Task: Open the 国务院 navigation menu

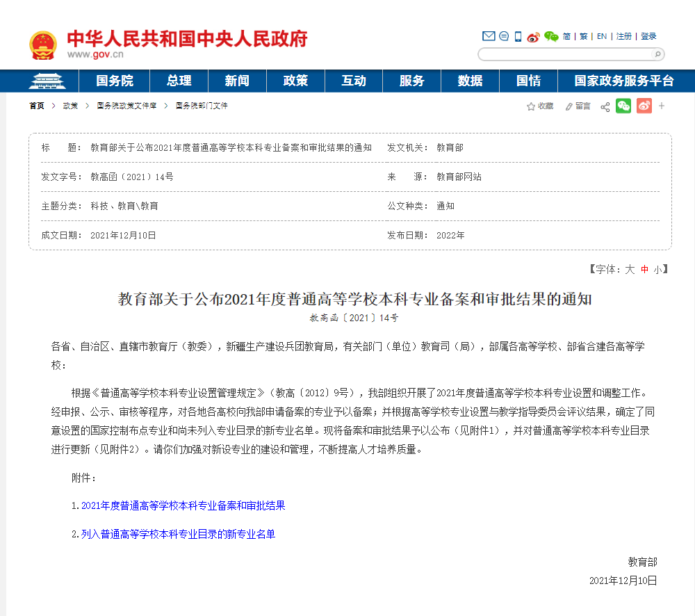Action: pyautogui.click(x=115, y=81)
